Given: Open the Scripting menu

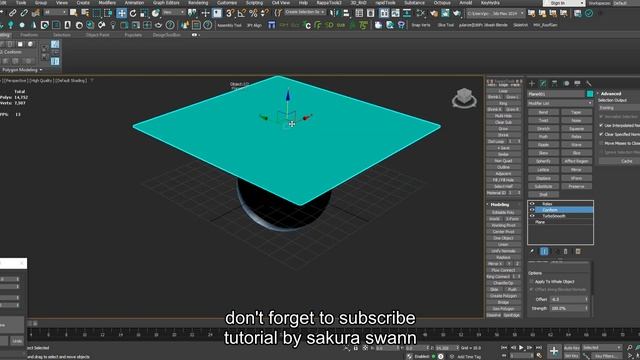Looking at the screenshot, I should 254,3.
